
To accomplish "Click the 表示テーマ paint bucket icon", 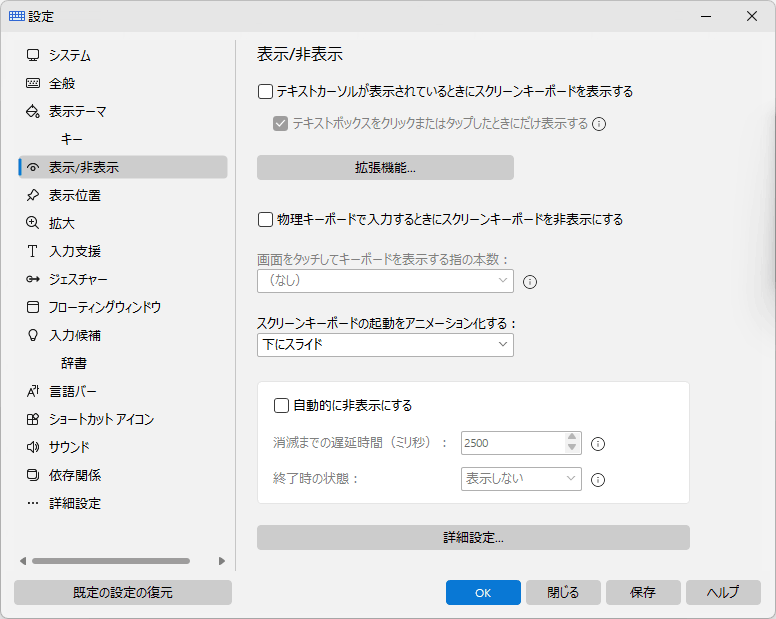I will coord(33,111).
